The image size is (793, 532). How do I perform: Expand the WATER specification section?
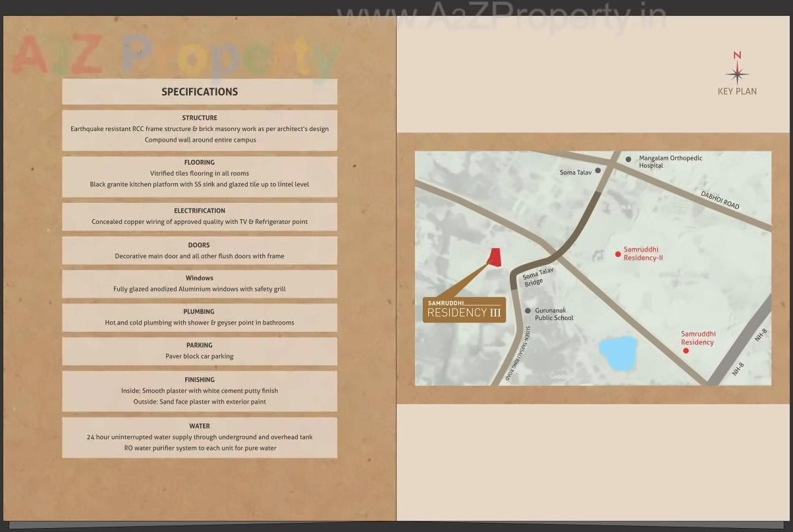click(x=200, y=425)
